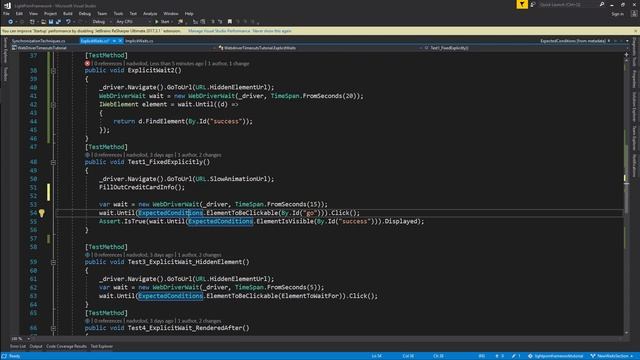Screen dimensions: 640x360
Task: Toggle pin on the ExplicitWaits.cs tab
Action: pos(114,41)
